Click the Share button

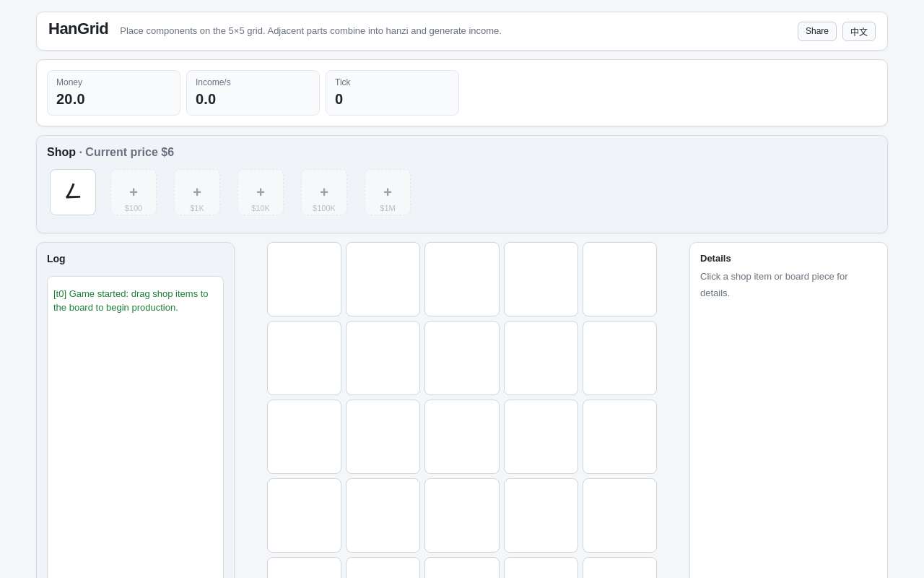pyautogui.click(x=817, y=31)
